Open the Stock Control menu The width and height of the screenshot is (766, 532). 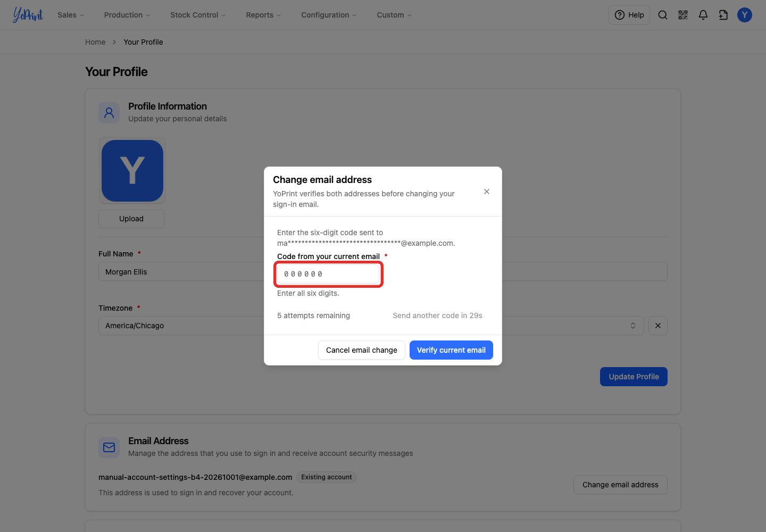pyautogui.click(x=198, y=15)
